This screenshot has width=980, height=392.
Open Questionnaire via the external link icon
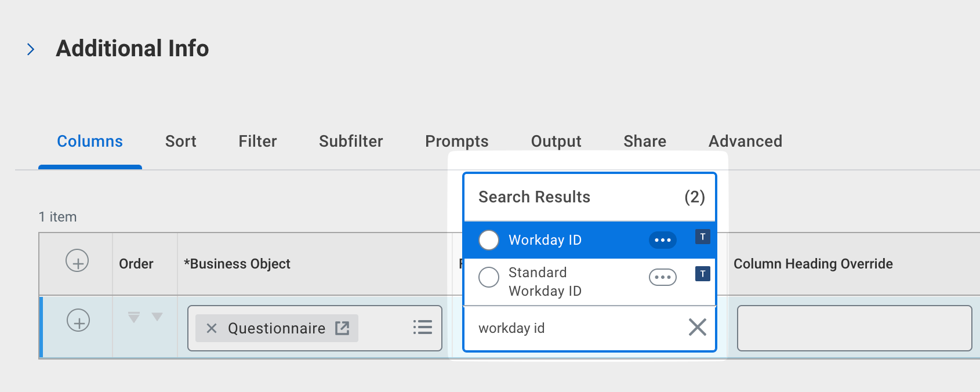pos(342,328)
